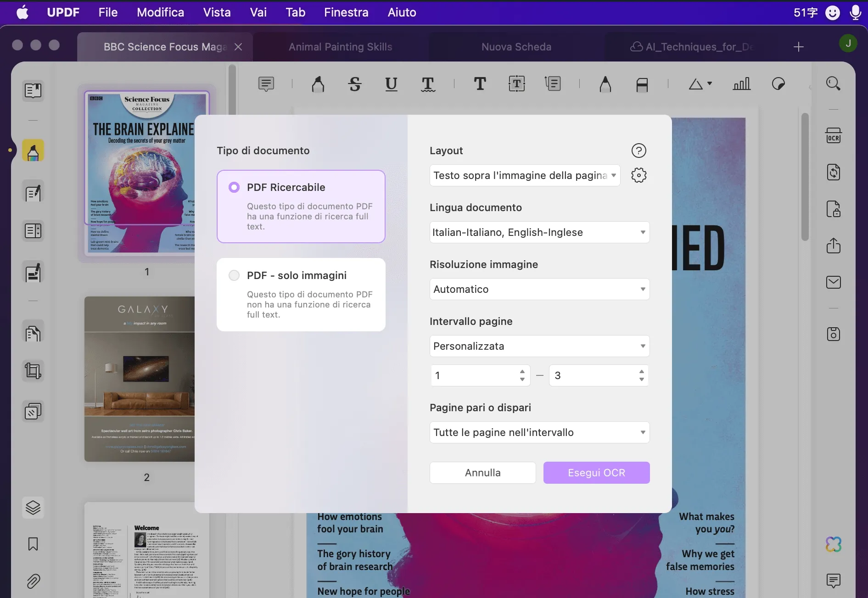
Task: Open the Vista menu
Action: [217, 12]
